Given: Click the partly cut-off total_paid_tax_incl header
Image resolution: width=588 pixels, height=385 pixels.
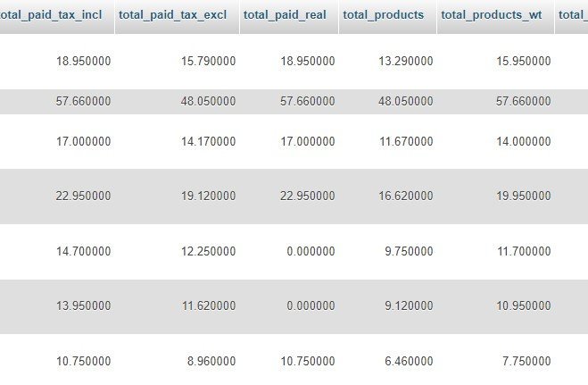Looking at the screenshot, I should pos(51,14).
